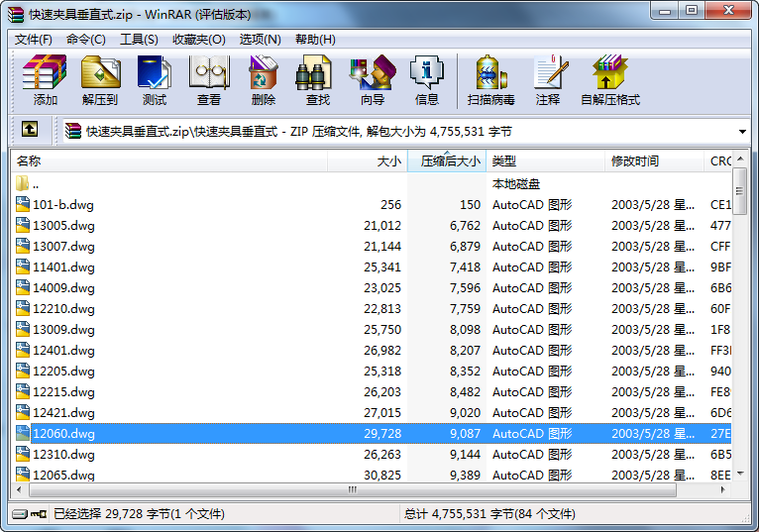Viewport: 759px width, 532px height.
Task: Sort by CRC column header
Action: click(718, 161)
